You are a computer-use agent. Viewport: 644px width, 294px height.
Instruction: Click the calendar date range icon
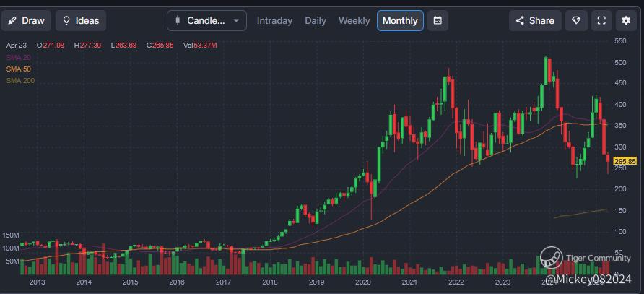438,20
